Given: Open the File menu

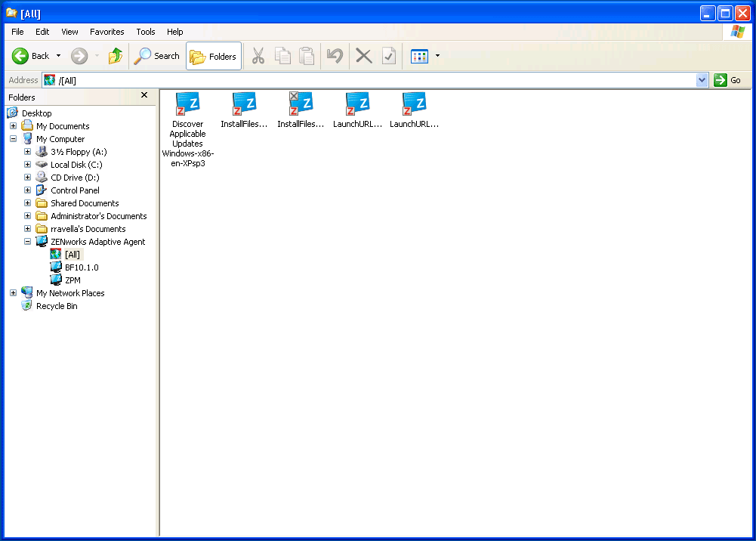Looking at the screenshot, I should point(17,32).
